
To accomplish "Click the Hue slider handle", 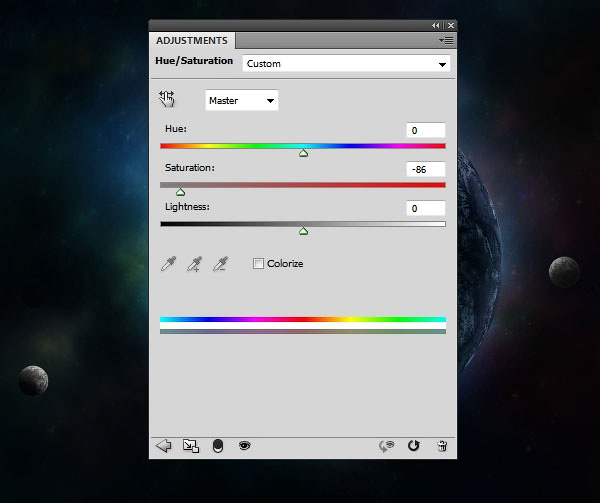I will tap(303, 153).
